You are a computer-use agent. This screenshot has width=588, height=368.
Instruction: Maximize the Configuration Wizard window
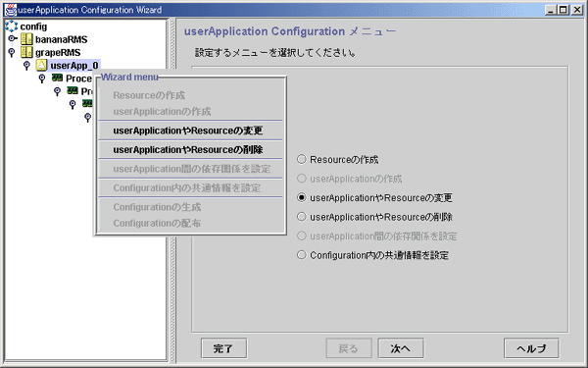[x=563, y=10]
